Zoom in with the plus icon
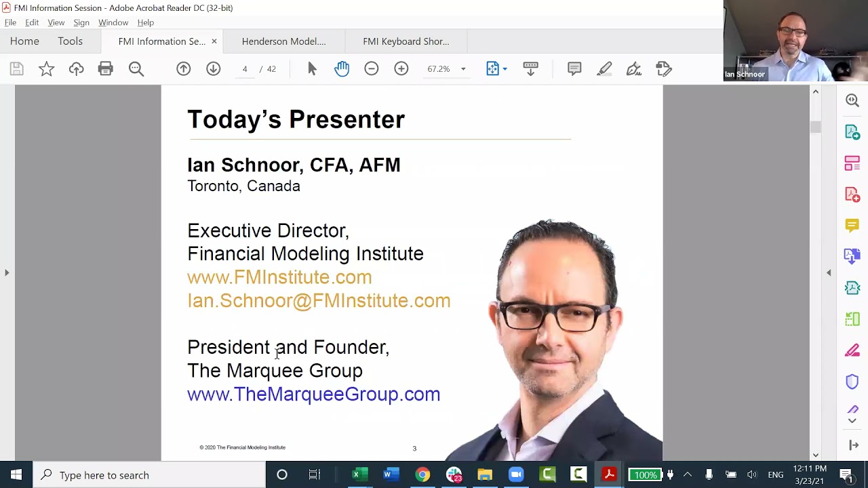Viewport: 868px width, 488px height. point(401,68)
